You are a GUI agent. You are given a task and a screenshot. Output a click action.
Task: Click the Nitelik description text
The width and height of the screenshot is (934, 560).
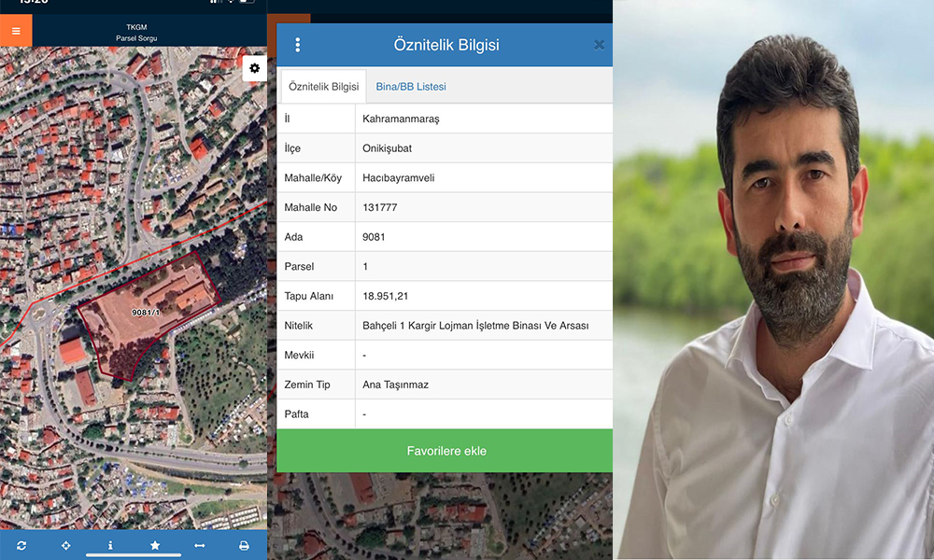coord(474,326)
